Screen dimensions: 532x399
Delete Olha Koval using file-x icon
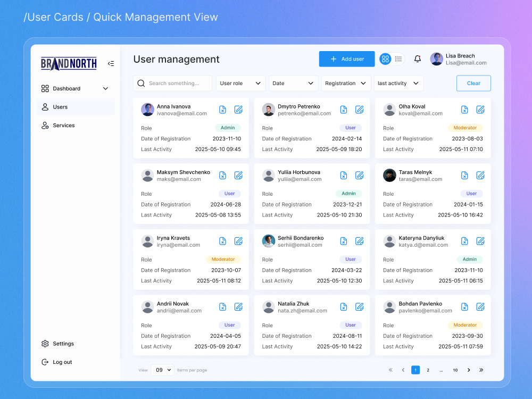(464, 110)
